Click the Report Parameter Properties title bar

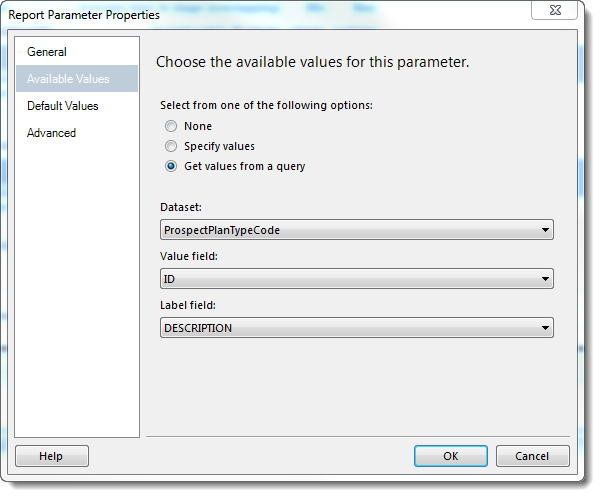click(268, 15)
